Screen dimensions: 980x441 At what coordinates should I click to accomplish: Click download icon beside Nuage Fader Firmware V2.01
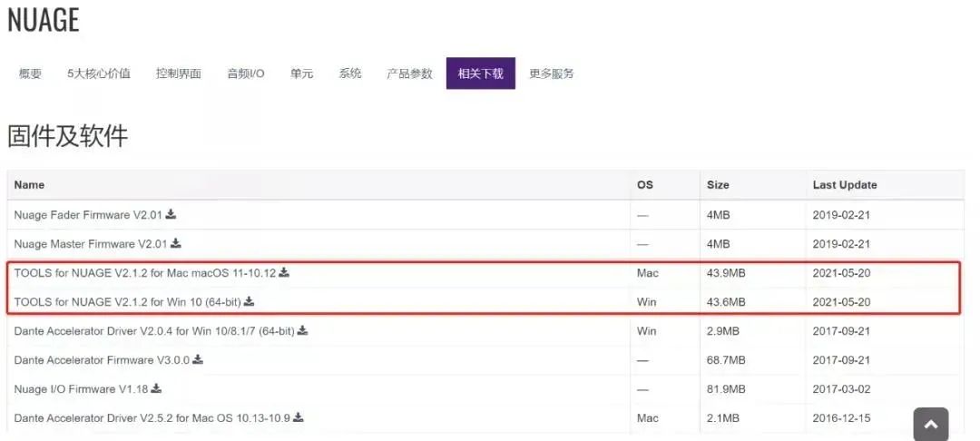click(x=171, y=215)
